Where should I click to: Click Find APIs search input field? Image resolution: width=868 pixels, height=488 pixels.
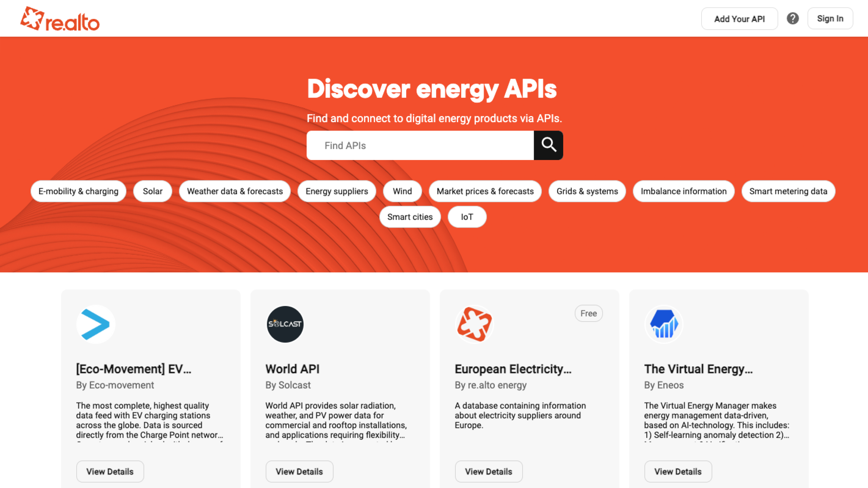[420, 145]
